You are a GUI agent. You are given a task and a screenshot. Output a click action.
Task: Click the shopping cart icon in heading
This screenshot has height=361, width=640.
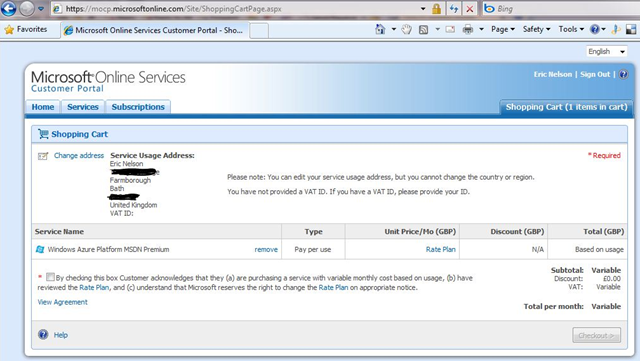click(43, 134)
